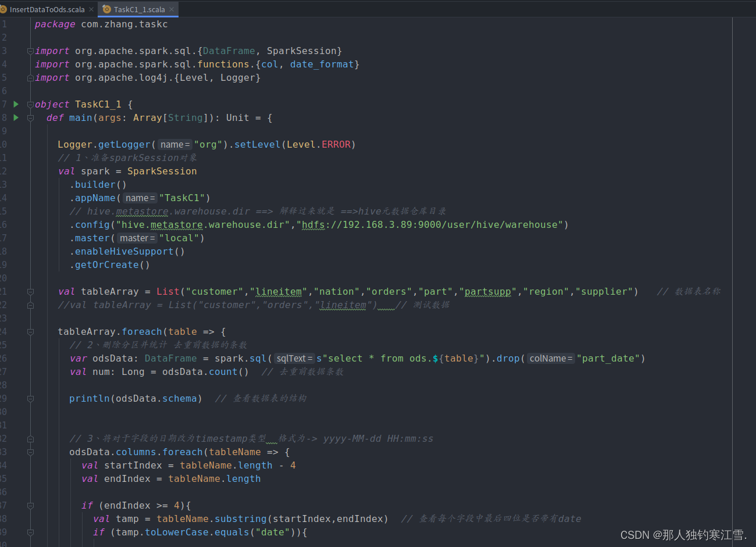The image size is (756, 547).
Task: Run the main method via gutter arrow
Action: (x=16, y=117)
